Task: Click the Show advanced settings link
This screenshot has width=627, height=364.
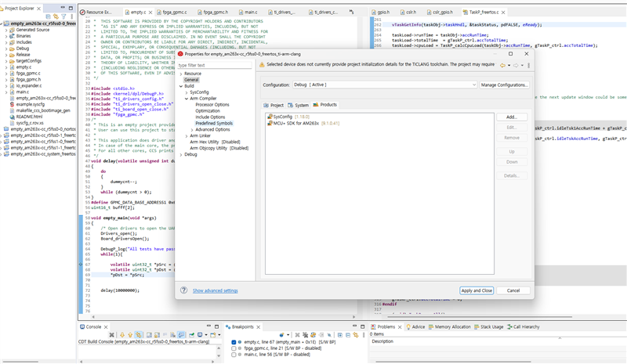Action: (216, 290)
